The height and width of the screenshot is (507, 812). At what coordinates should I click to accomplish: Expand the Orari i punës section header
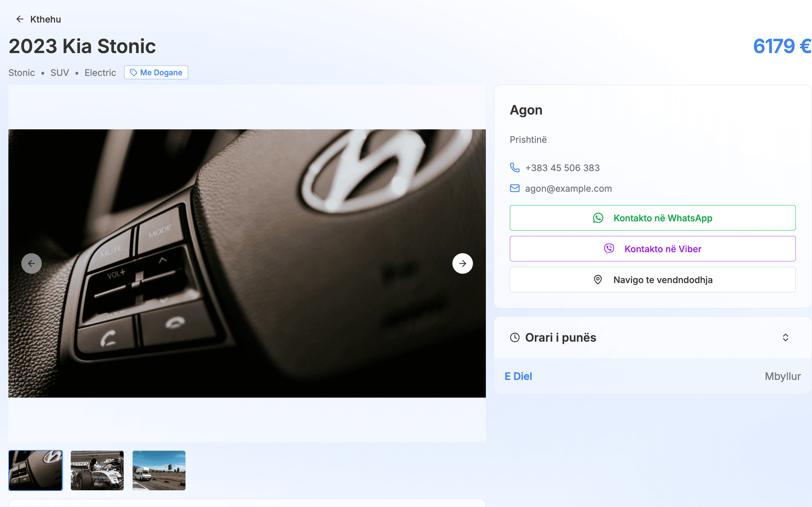560,337
